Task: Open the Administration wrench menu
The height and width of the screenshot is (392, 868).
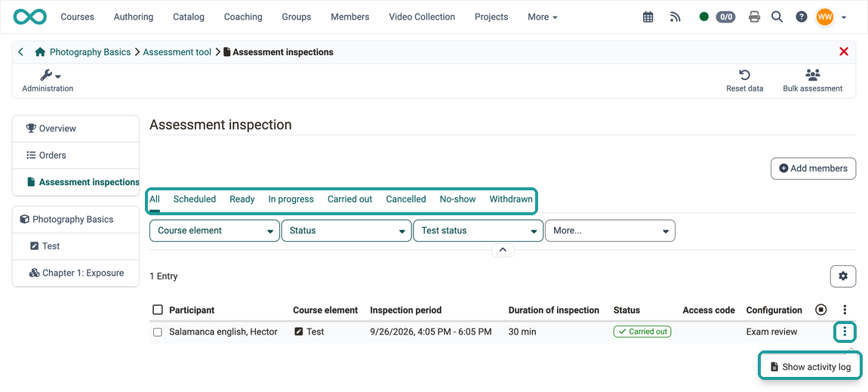Action: tap(48, 81)
